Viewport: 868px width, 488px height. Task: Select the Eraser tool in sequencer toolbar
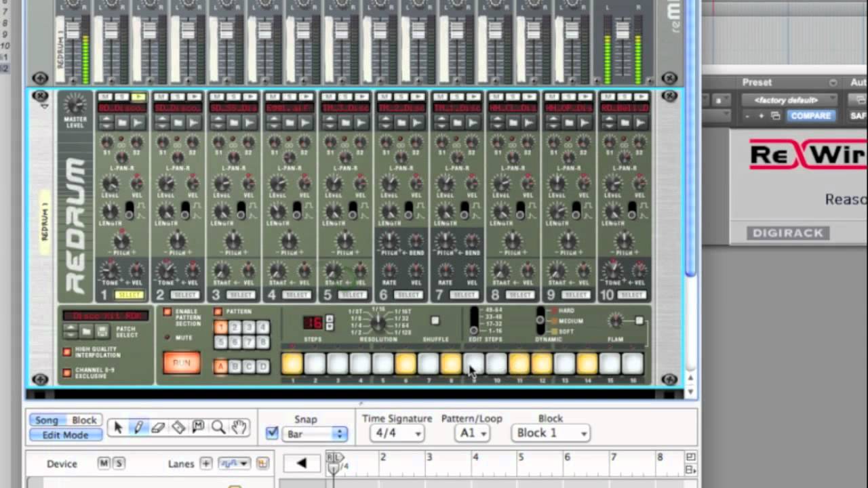pyautogui.click(x=158, y=427)
